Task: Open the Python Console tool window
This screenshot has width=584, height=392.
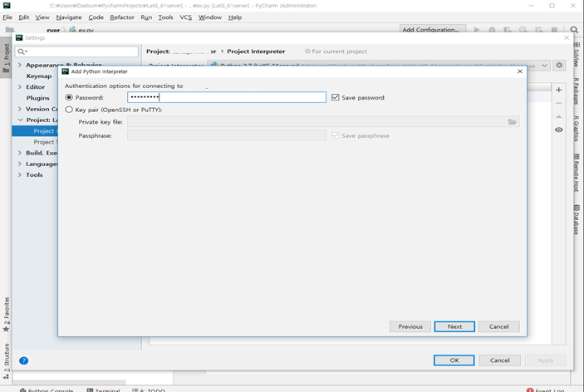Action: click(47, 390)
